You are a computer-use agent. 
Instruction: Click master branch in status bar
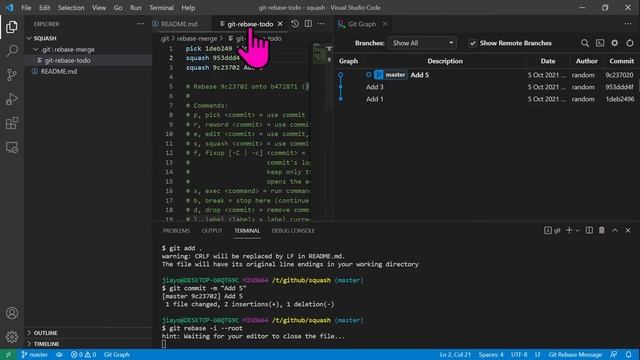click(x=35, y=354)
